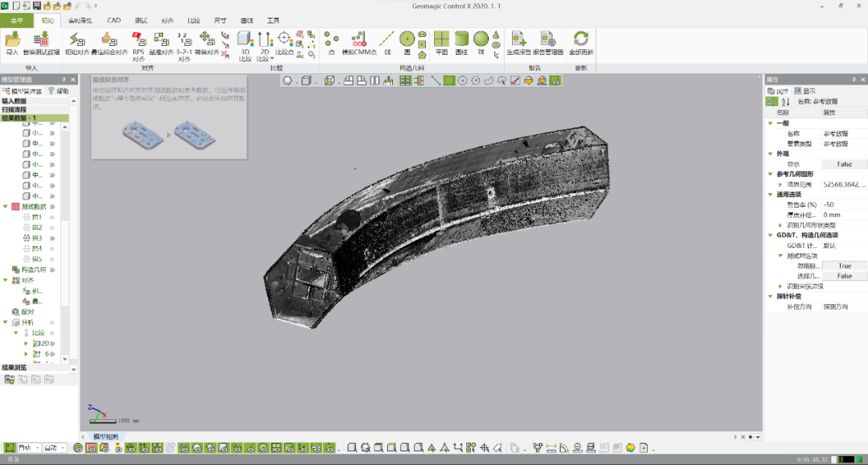
Task: Switch to the 帮助 panel tab
Action: tap(59, 91)
